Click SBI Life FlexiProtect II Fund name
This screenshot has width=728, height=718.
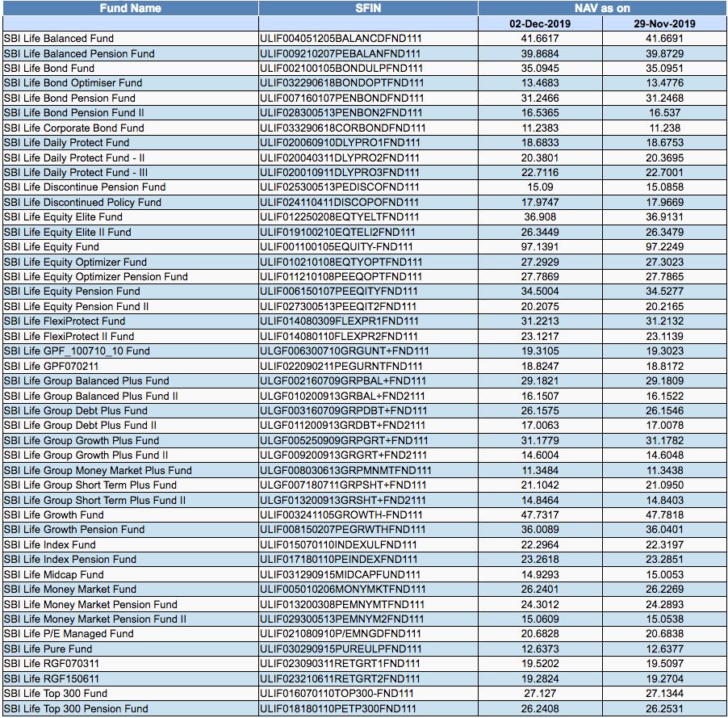[x=69, y=336]
